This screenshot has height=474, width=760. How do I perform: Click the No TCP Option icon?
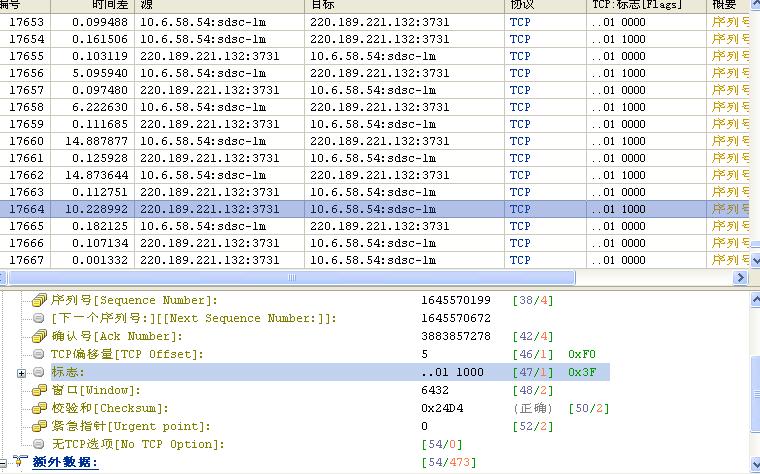point(40,444)
